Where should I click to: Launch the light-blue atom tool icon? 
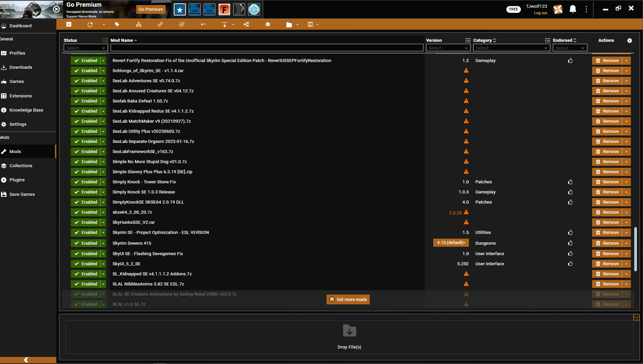pos(254,9)
